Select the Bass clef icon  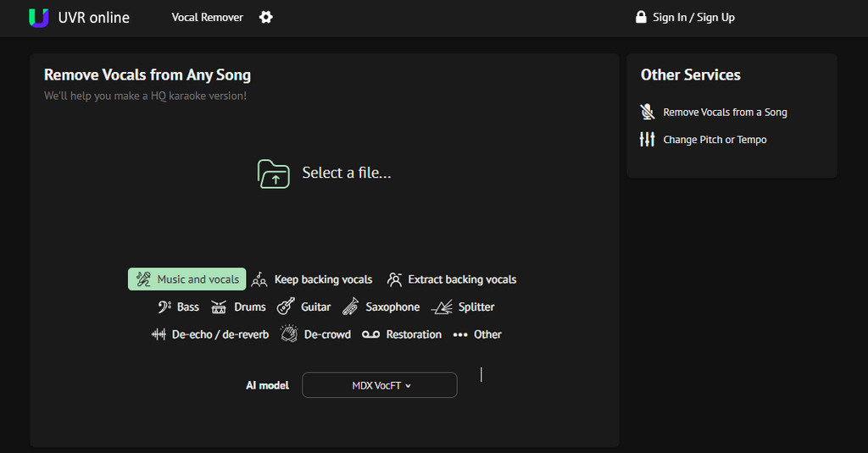[x=164, y=307]
